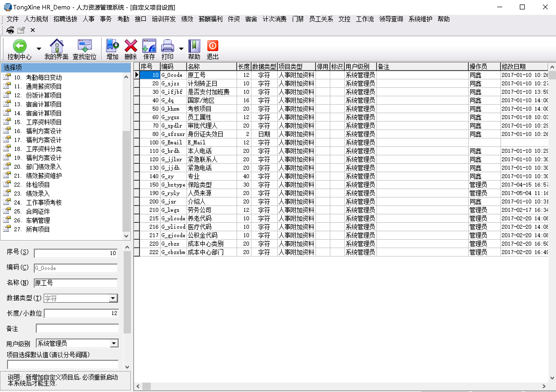Click the eye icon below the menu bar
The image size is (556, 392).
[x=10, y=30]
